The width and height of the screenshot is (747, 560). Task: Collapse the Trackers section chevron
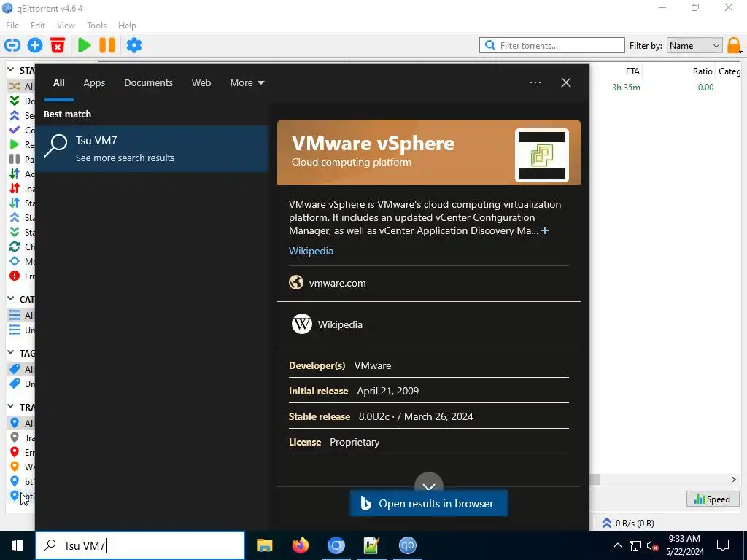(x=10, y=406)
